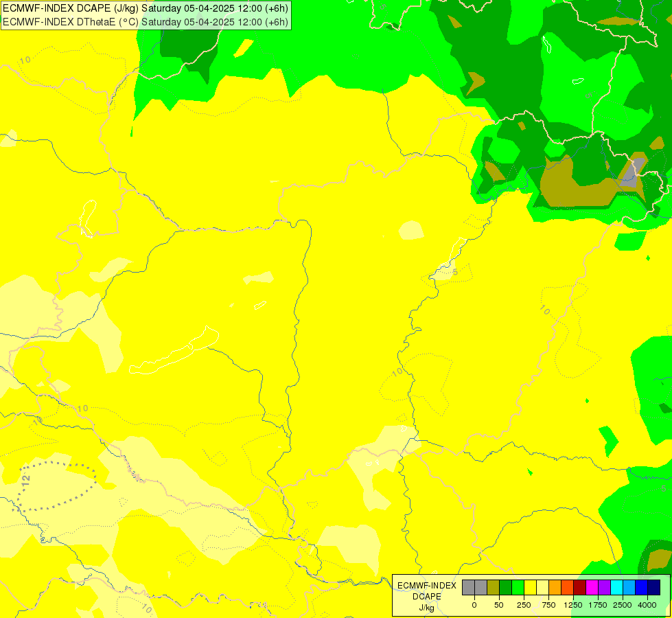Click the dark green legend swatch
The width and height of the screenshot is (672, 618).
pyautogui.click(x=505, y=588)
